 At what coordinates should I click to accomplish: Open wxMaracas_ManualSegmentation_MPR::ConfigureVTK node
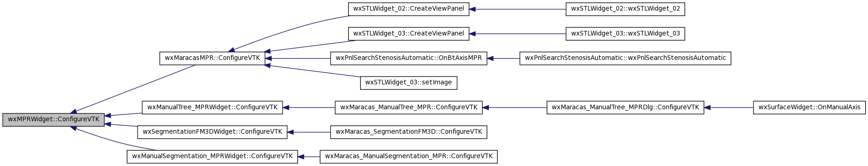pyautogui.click(x=409, y=156)
